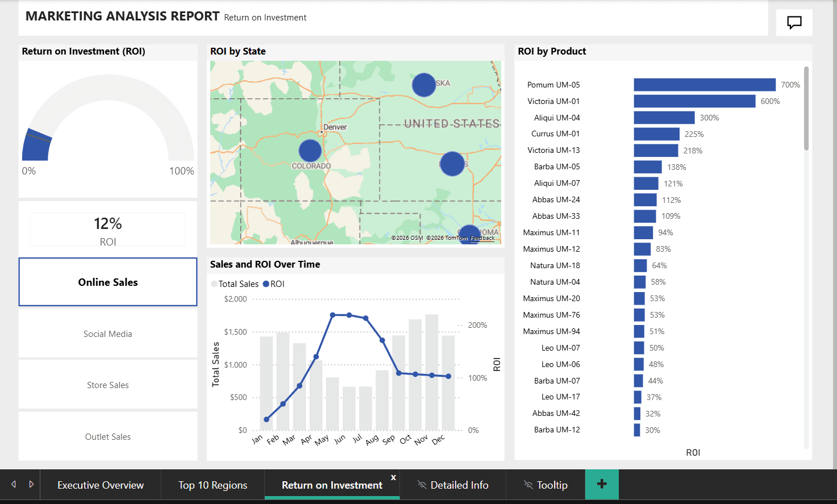This screenshot has height=504, width=837.
Task: Open the map Feedback link
Action: (482, 238)
